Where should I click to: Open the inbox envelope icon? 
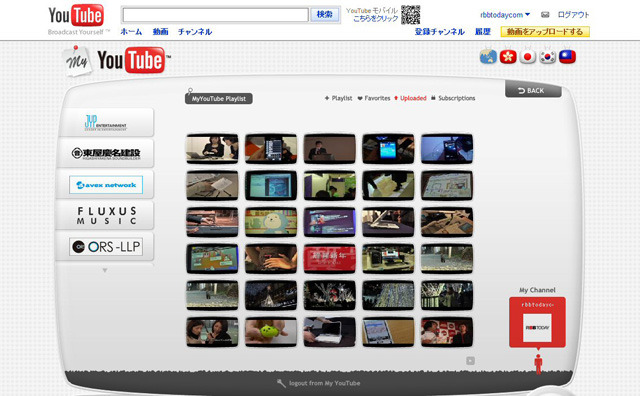[x=545, y=15]
